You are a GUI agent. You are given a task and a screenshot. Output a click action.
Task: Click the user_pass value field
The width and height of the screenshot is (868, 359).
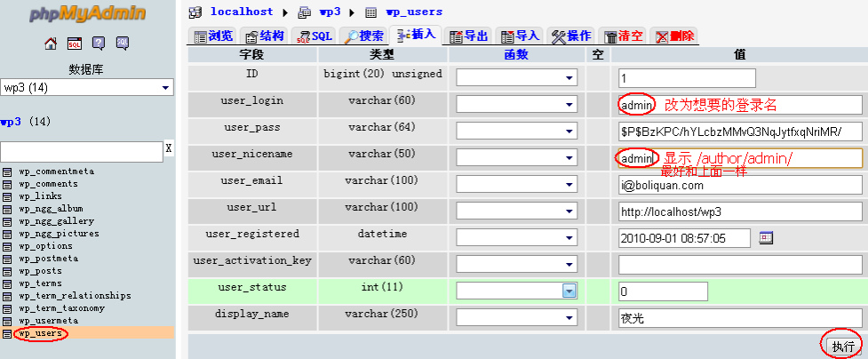click(x=740, y=132)
